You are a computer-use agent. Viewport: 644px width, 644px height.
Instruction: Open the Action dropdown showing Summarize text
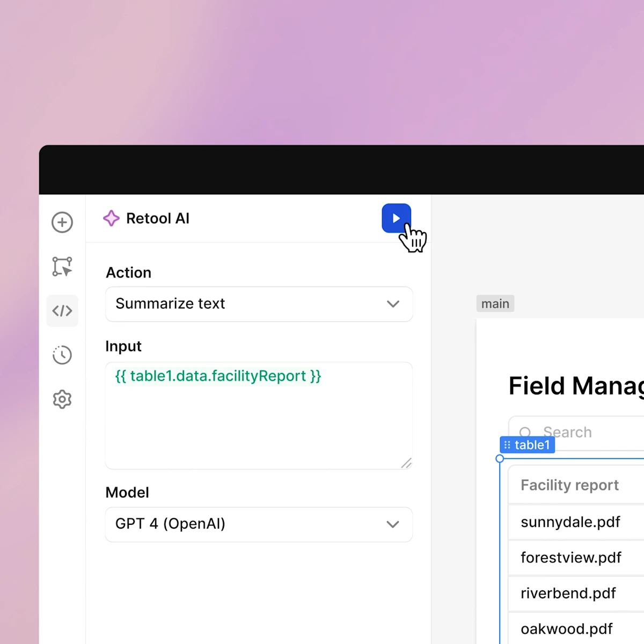point(259,304)
